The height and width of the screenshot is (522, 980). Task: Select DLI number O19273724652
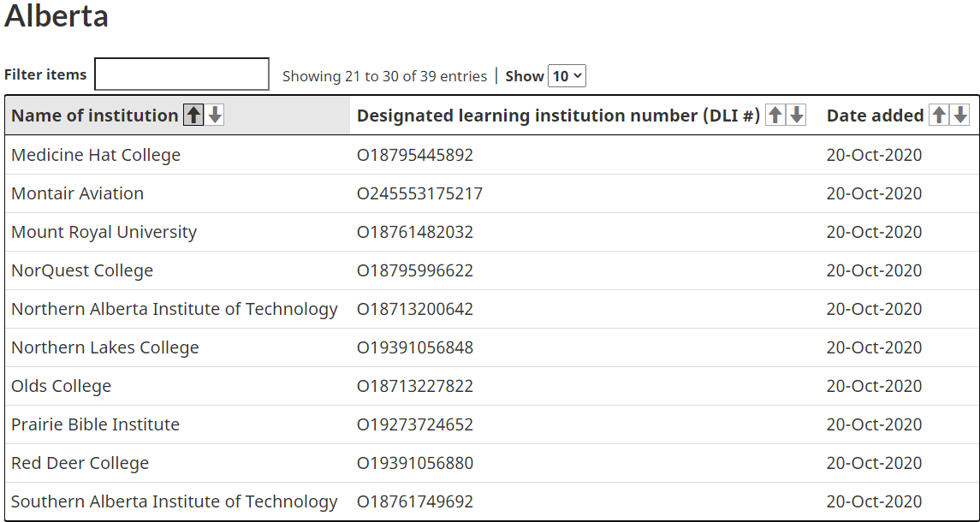pos(415,424)
